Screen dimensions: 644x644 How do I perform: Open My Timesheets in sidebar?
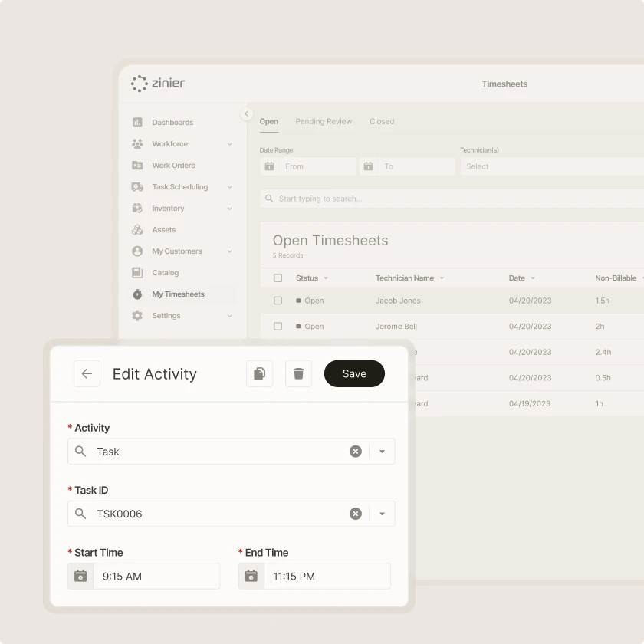point(178,294)
